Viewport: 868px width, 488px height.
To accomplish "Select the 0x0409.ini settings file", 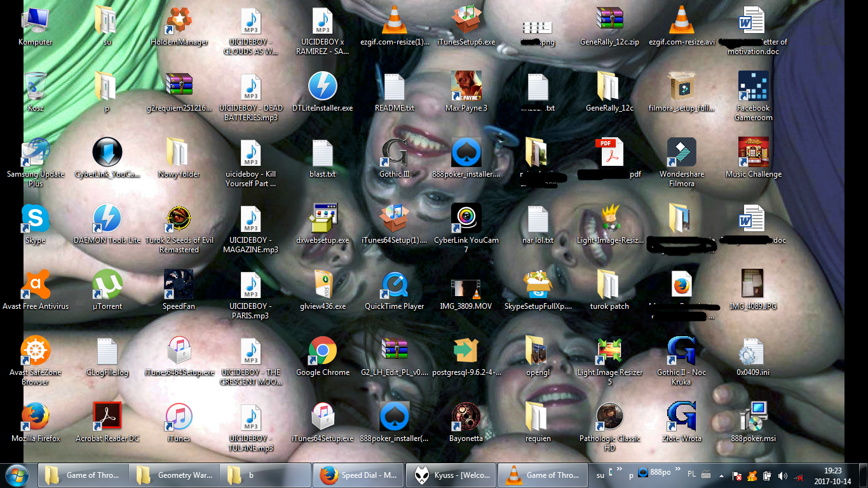I will click(754, 356).
